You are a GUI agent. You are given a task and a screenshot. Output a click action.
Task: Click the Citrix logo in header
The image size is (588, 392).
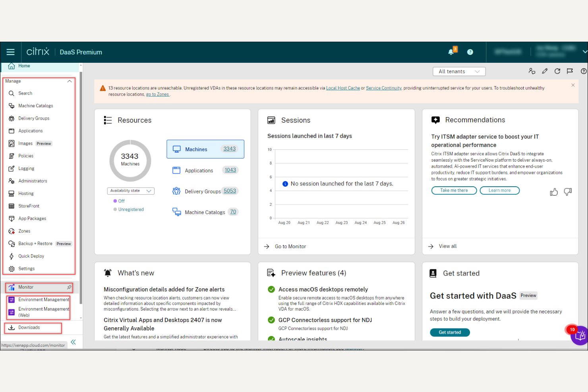tap(38, 52)
